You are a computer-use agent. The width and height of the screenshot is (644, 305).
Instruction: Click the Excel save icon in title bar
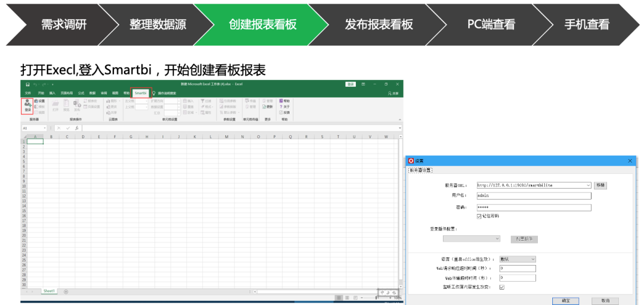(x=27, y=85)
